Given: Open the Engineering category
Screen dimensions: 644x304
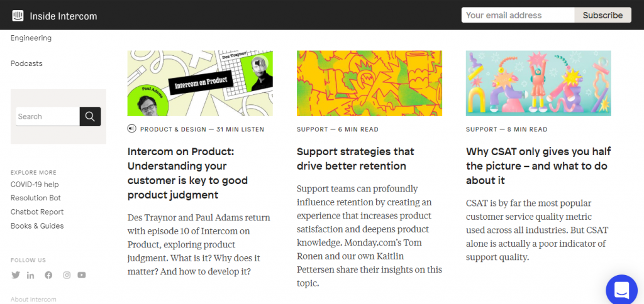Looking at the screenshot, I should 31,38.
